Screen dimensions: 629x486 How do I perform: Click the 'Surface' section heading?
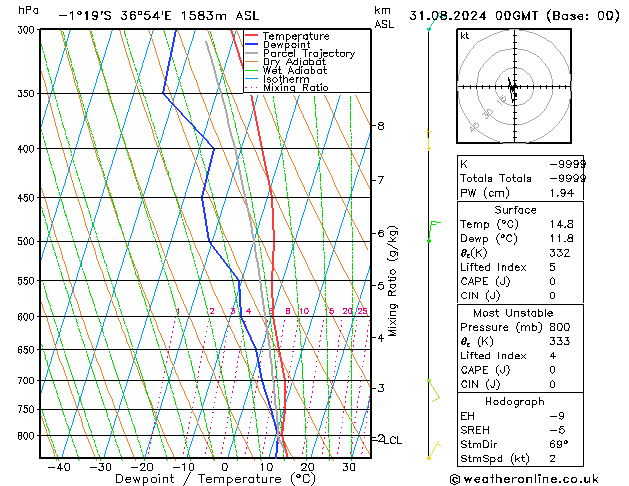coord(515,210)
